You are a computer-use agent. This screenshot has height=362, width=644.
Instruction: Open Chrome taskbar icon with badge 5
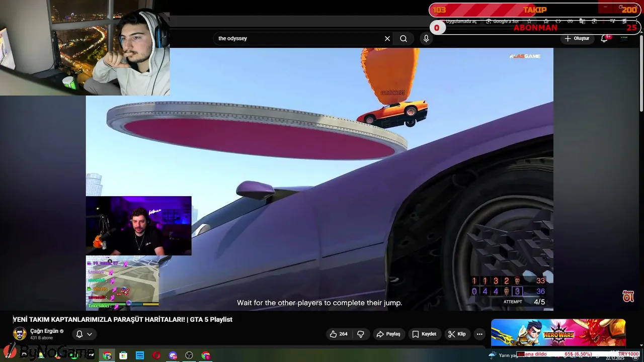107,355
